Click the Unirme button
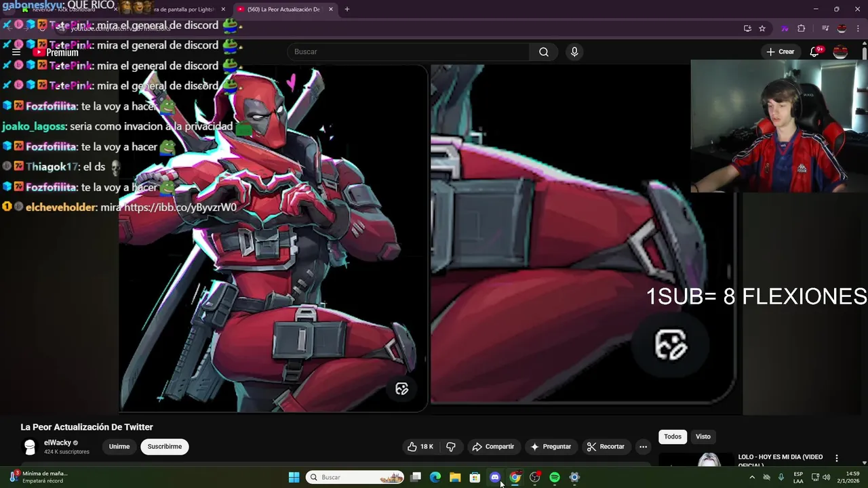 119,447
